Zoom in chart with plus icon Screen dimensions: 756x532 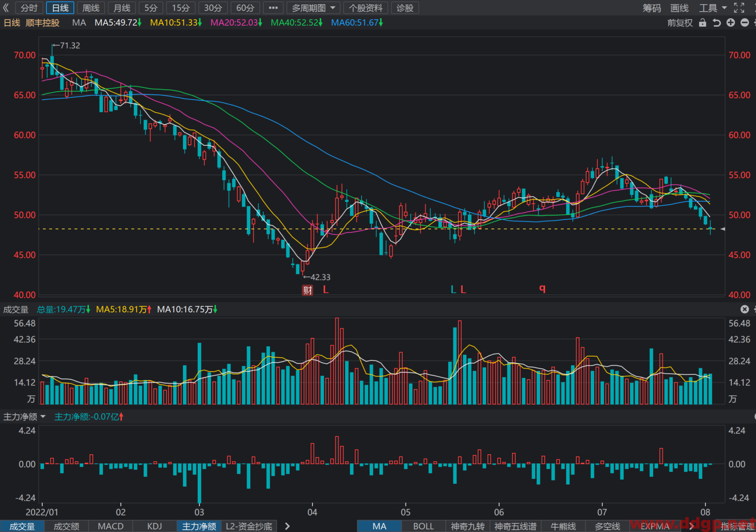click(x=731, y=22)
